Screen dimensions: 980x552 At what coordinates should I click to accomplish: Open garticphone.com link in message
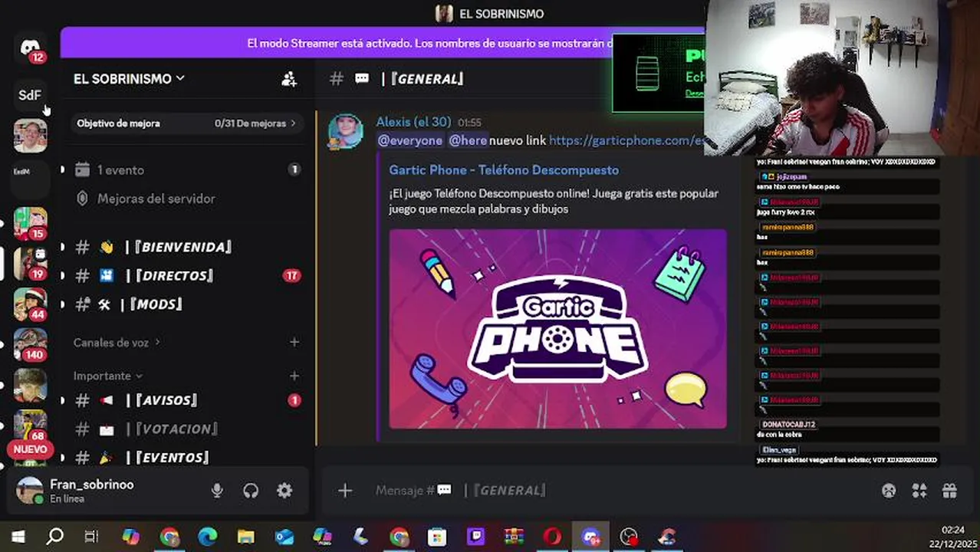click(x=626, y=140)
